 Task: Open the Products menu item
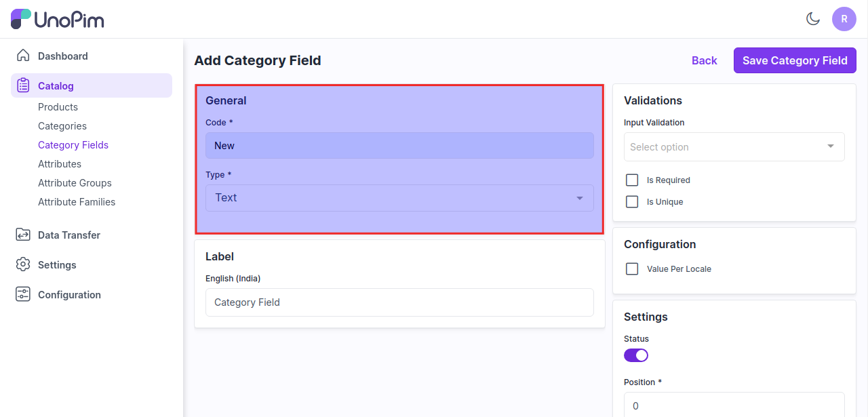tap(58, 107)
